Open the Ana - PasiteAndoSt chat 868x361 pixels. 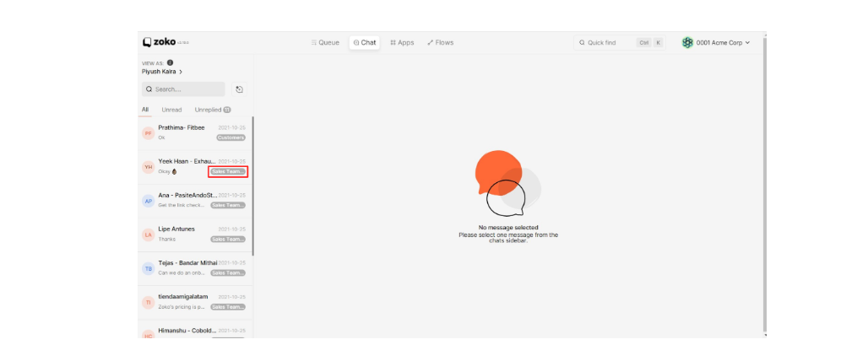pyautogui.click(x=195, y=201)
